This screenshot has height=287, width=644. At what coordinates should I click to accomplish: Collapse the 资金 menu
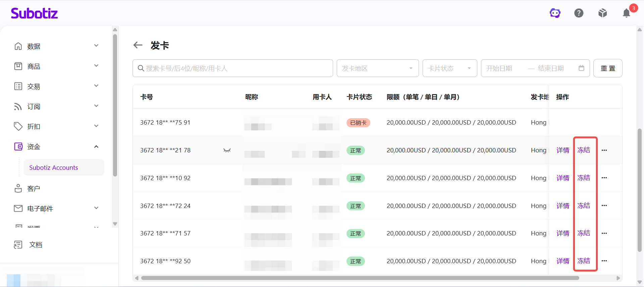coord(96,147)
